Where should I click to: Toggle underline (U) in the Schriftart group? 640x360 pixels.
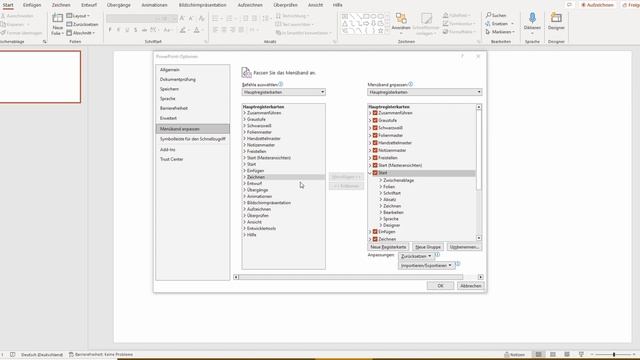[127, 30]
